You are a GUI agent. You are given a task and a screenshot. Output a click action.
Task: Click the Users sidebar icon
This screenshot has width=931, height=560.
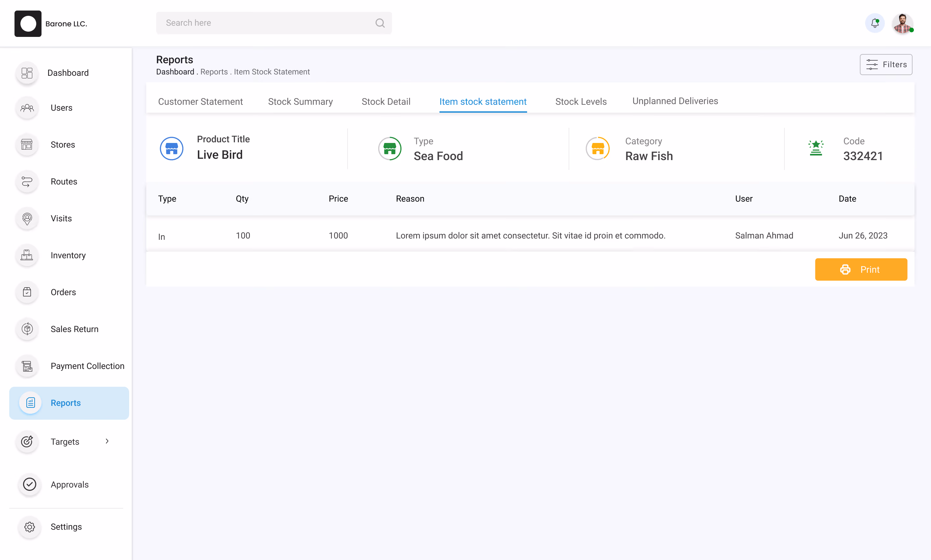click(x=27, y=108)
